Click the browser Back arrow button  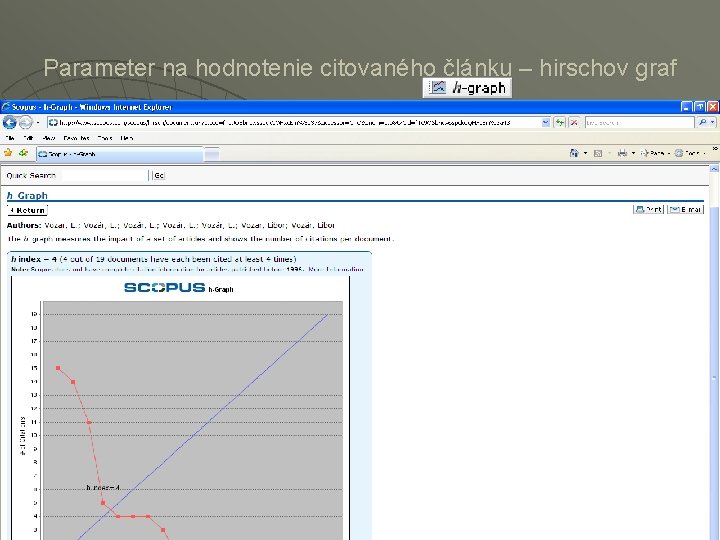9,123
